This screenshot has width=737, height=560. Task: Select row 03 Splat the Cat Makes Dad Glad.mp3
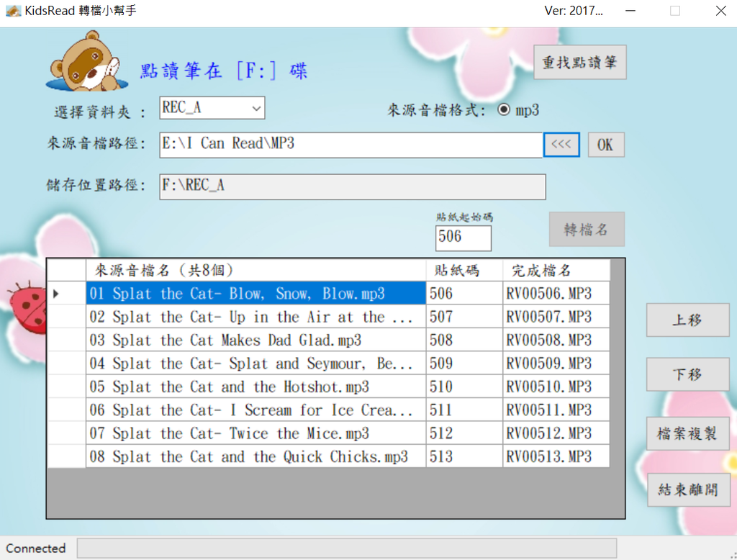tap(256, 340)
